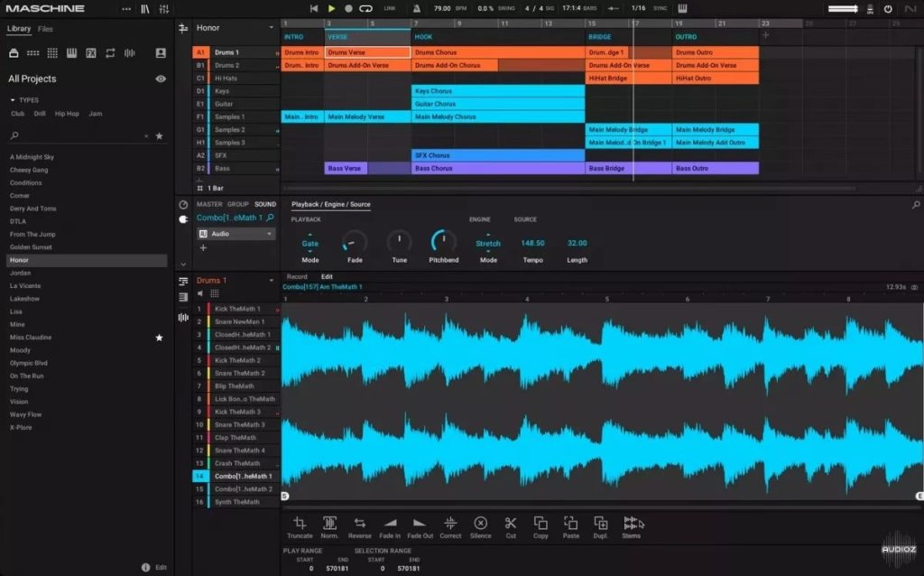This screenshot has height=576, width=924.
Task: Expand the Honor project dropdown arrow
Action: click(271, 28)
